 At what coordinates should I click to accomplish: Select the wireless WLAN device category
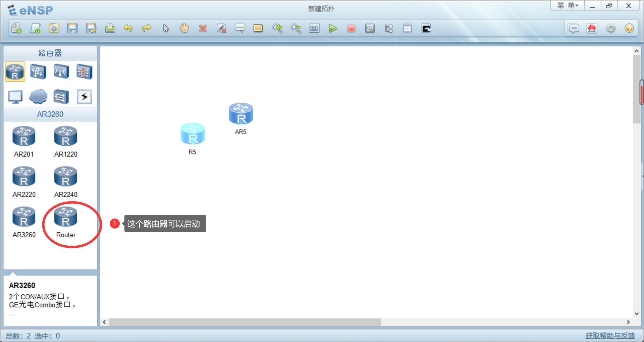61,71
